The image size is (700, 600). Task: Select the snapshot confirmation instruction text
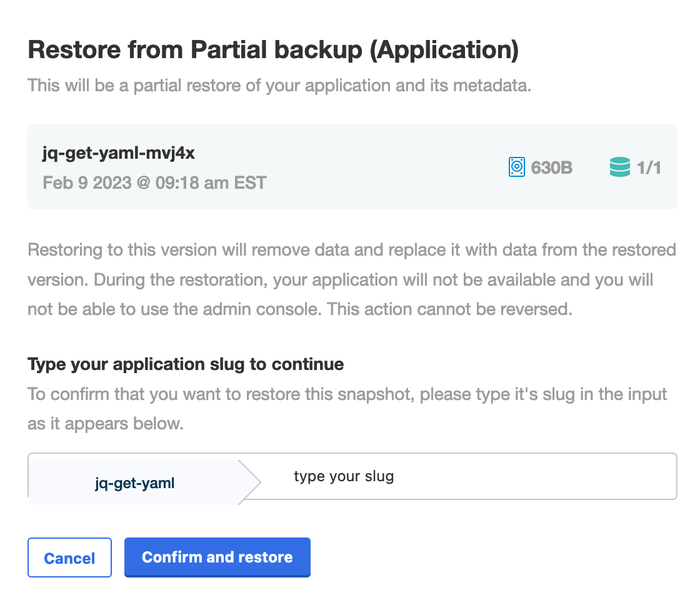(347, 409)
